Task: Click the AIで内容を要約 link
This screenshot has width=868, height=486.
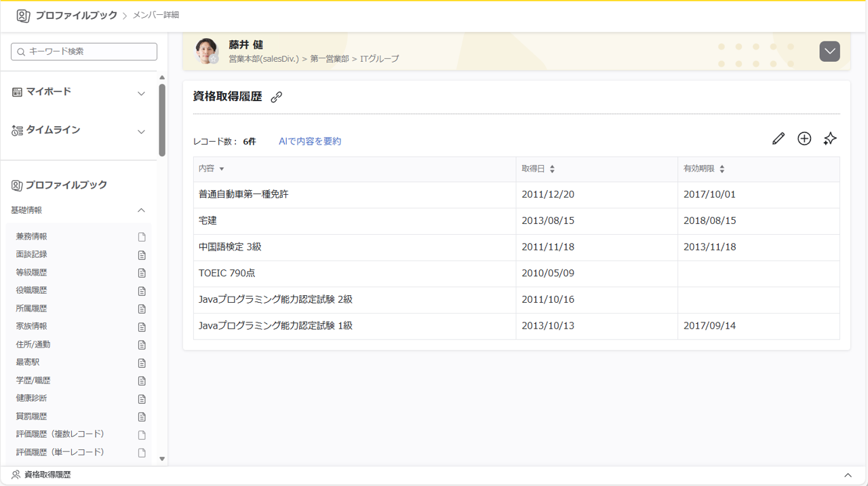Action: click(309, 141)
